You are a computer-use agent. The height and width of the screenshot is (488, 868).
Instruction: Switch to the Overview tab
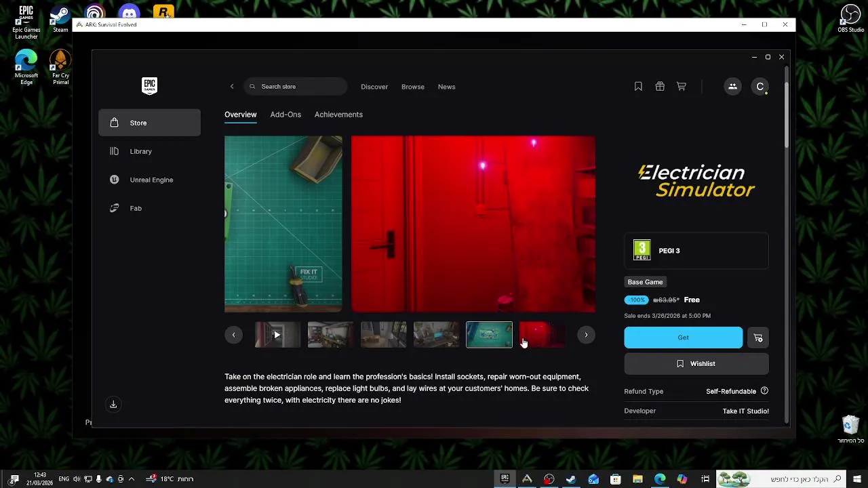click(x=241, y=115)
